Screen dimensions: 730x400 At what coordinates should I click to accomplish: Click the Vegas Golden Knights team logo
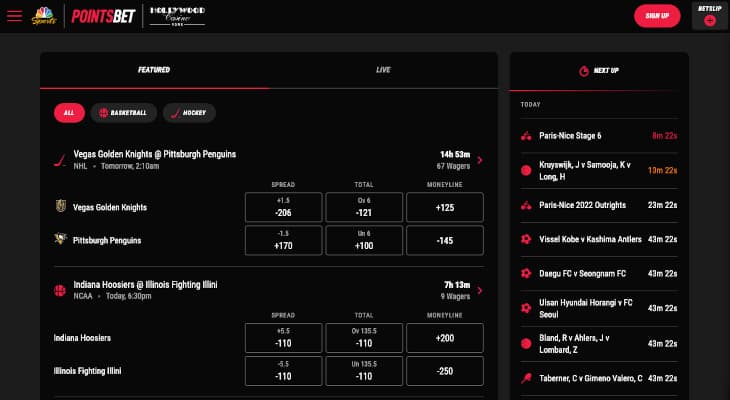[x=61, y=206]
